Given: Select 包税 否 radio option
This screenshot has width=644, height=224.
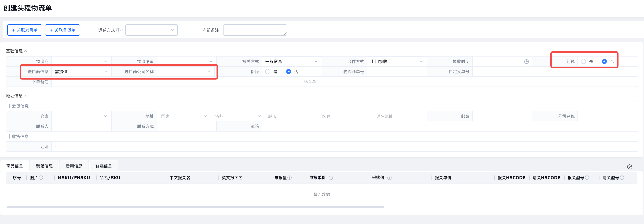Looking at the screenshot, I should click(604, 61).
